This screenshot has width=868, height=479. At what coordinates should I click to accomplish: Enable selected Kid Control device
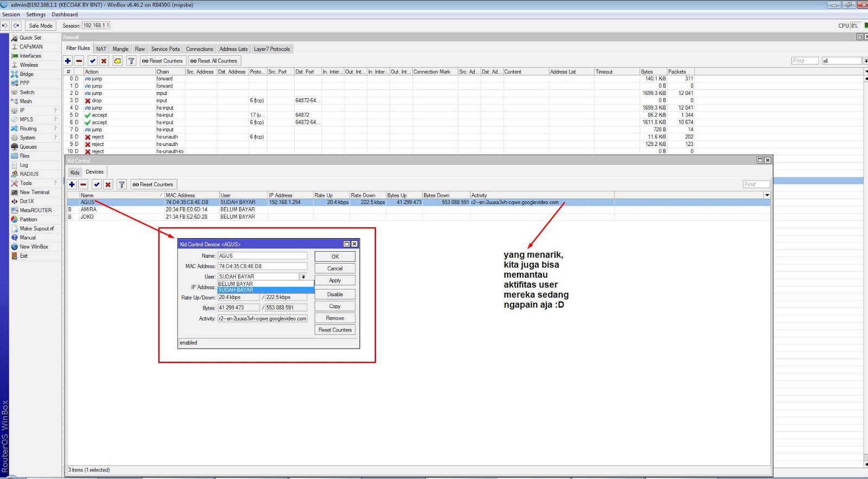point(97,184)
